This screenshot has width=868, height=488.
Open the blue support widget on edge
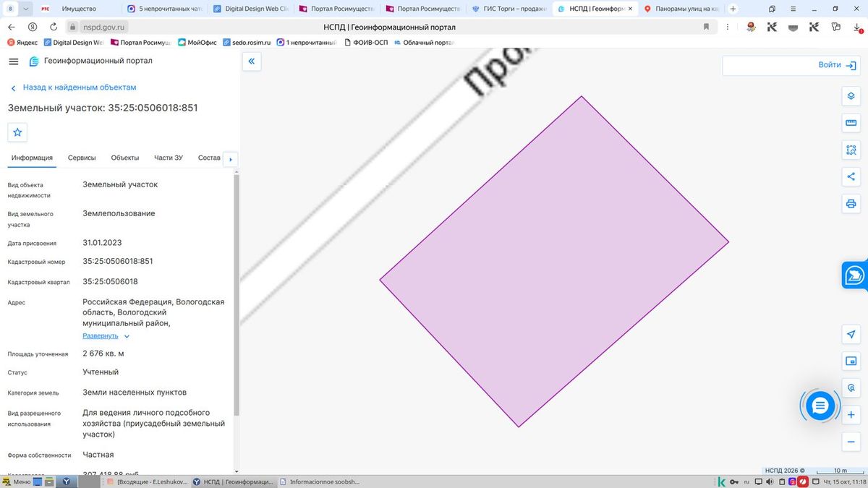click(855, 275)
